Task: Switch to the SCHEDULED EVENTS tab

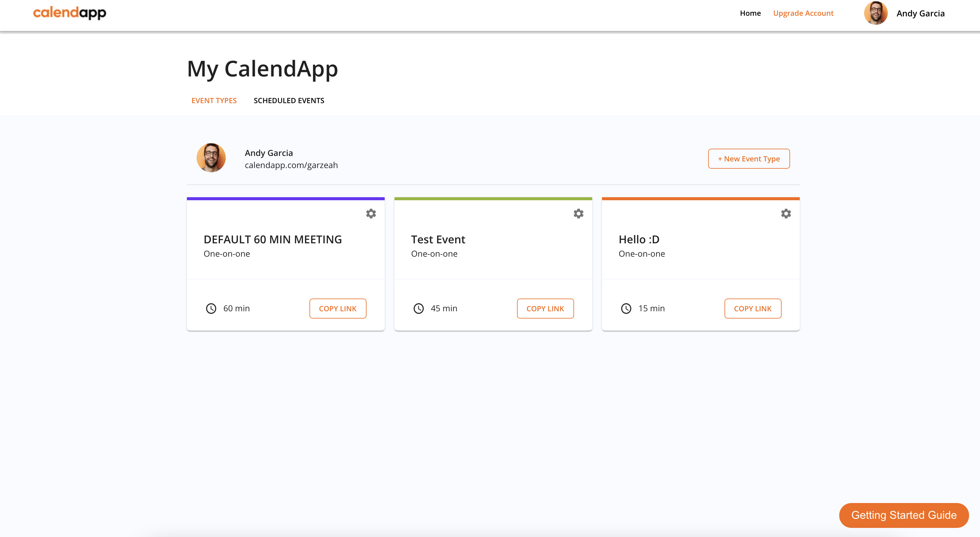Action: (289, 100)
